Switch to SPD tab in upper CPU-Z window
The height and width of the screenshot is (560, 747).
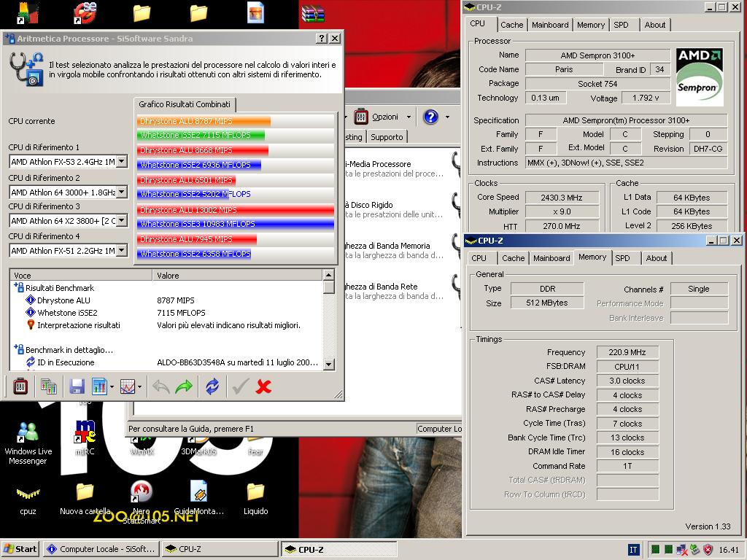pos(621,25)
